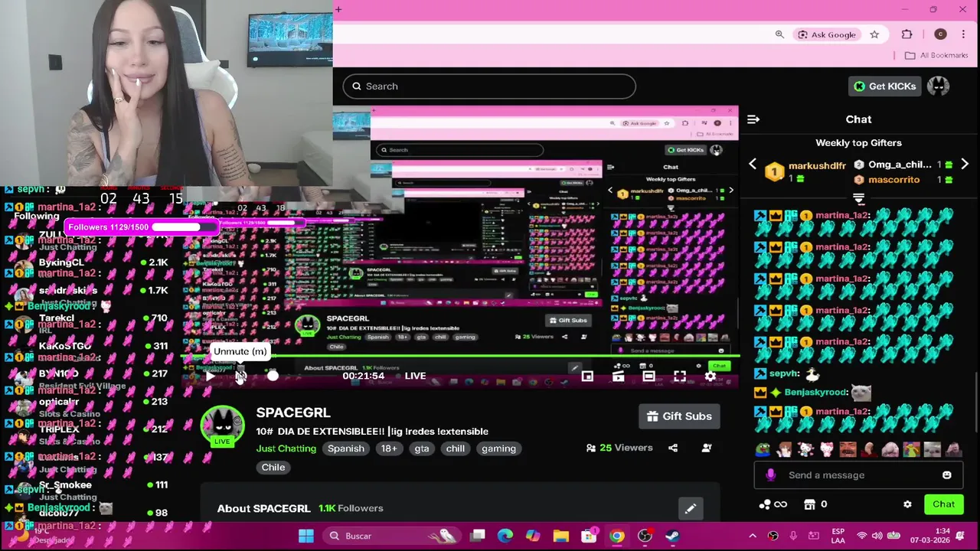Open Chrome three-dot menu

click(963, 34)
